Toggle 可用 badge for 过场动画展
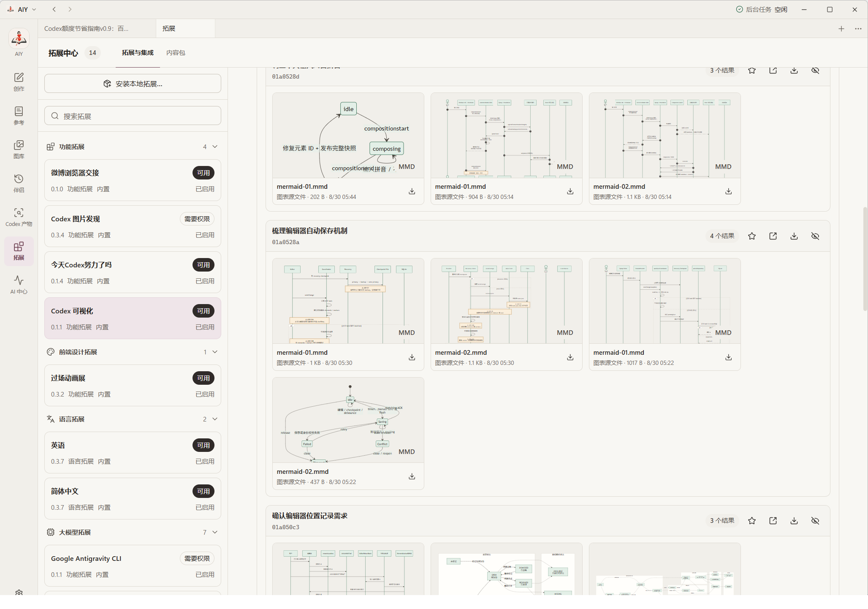 (x=203, y=378)
